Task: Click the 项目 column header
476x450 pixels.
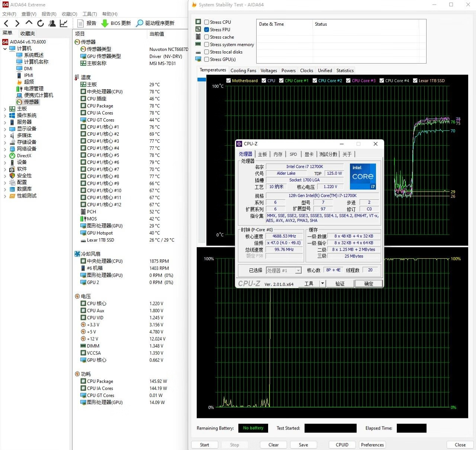Action: (110, 34)
